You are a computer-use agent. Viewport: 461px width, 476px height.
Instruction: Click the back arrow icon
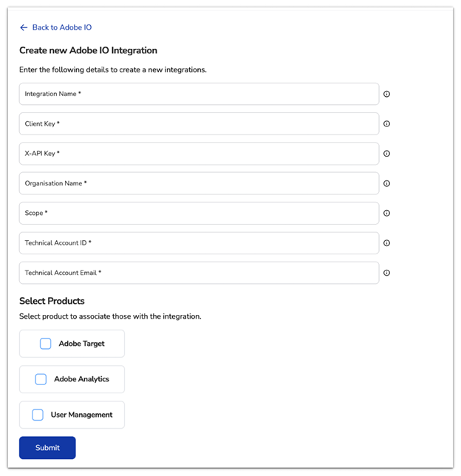[24, 27]
